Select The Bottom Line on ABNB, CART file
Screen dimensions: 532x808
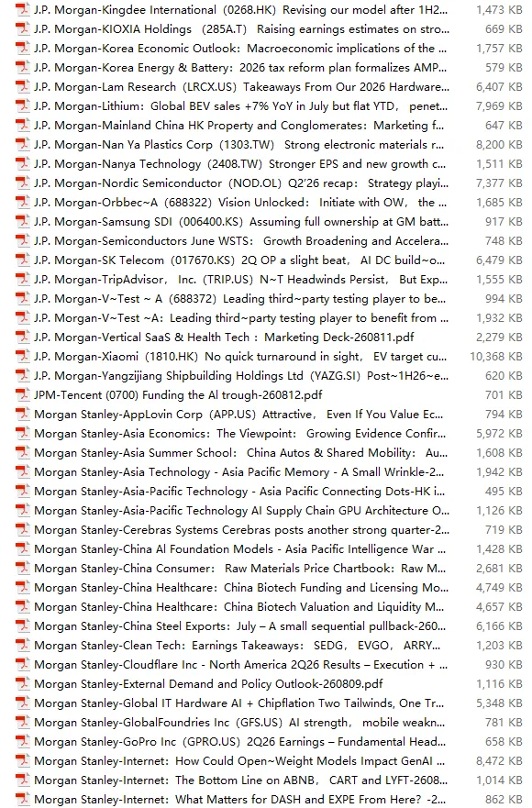pyautogui.click(x=240, y=780)
